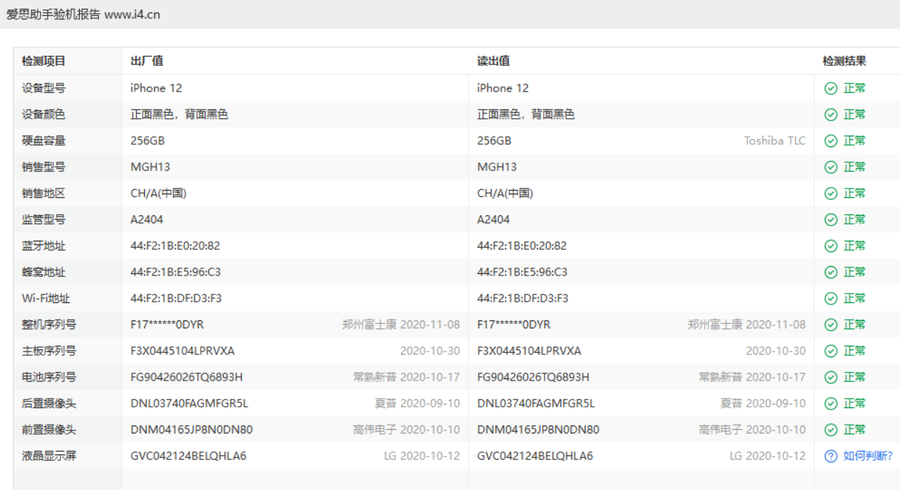This screenshot has height=490, width=900.
Task: Click the green check icon for 前置摄像头
Action: [831, 430]
